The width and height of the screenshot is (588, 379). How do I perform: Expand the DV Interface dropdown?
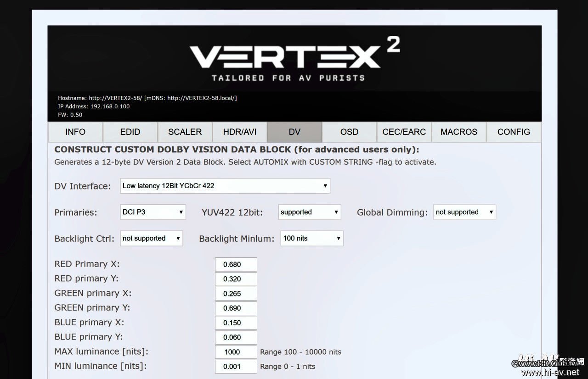click(225, 186)
